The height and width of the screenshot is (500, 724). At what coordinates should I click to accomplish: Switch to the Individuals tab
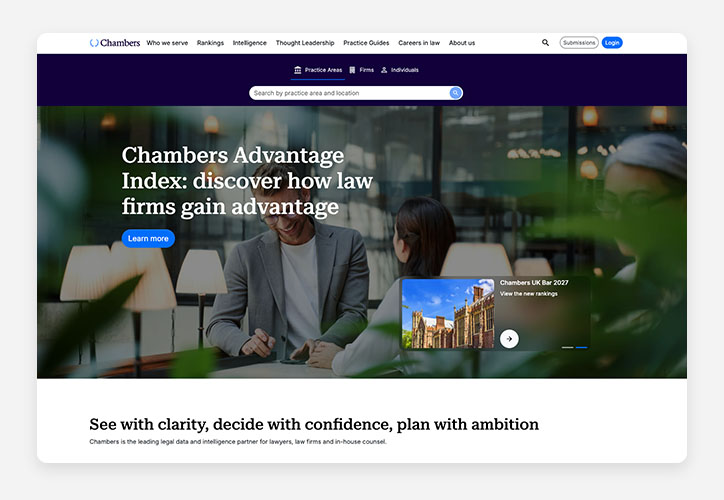coord(400,70)
